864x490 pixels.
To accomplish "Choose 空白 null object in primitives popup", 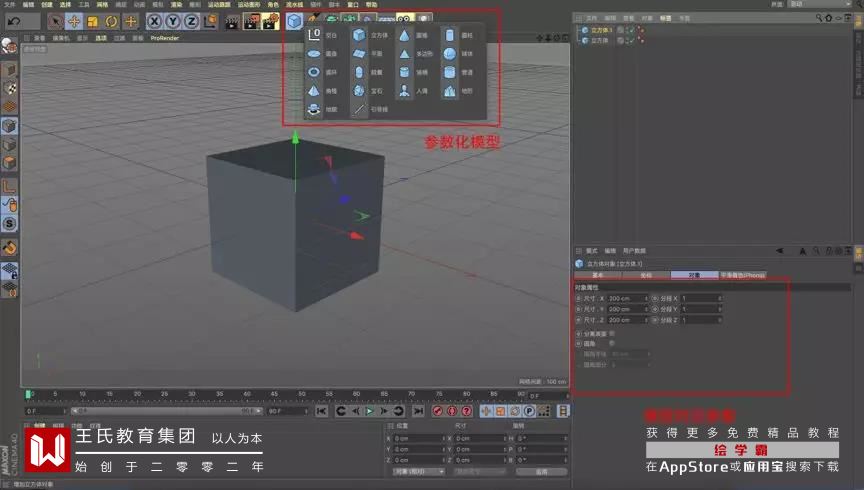I will click(323, 35).
